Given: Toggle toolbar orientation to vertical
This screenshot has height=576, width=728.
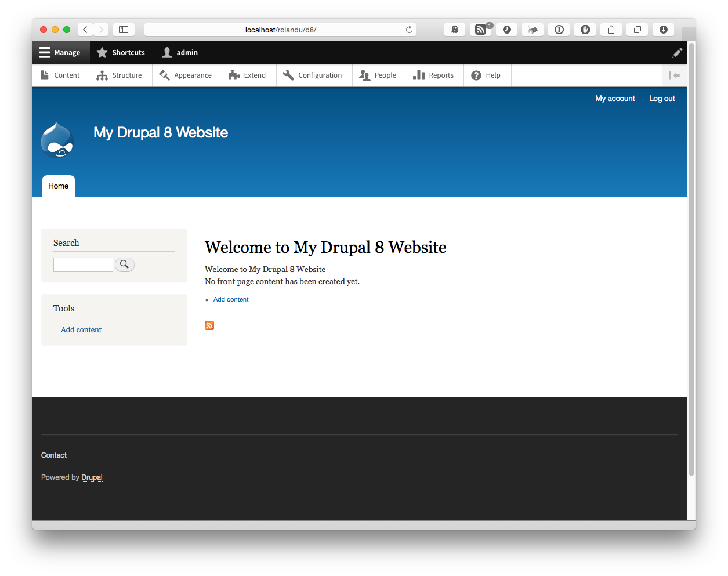Looking at the screenshot, I should tap(674, 75).
